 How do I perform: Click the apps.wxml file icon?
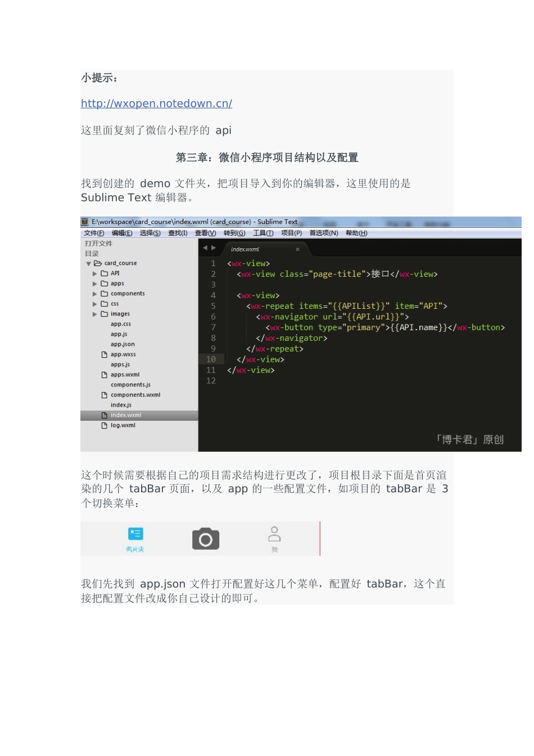[104, 375]
